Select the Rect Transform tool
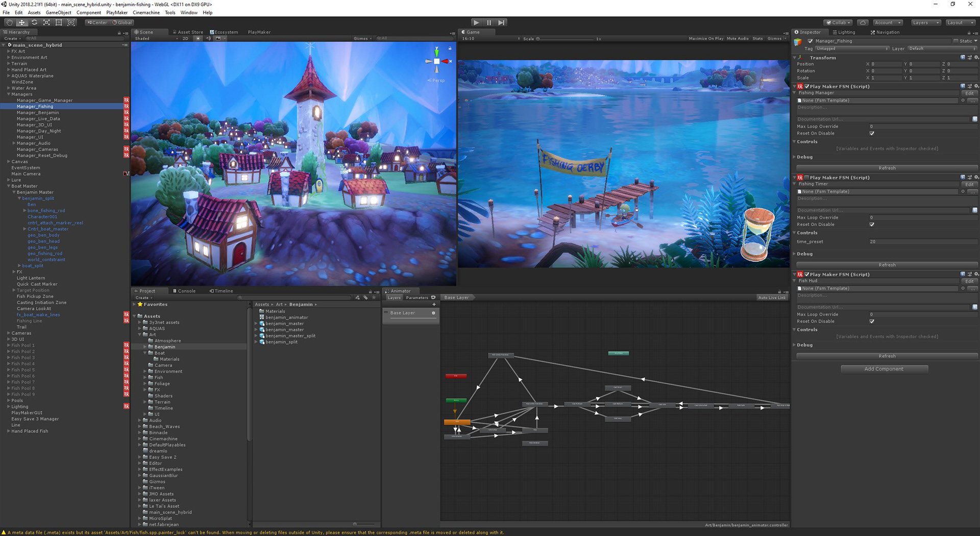The image size is (980, 536). (59, 22)
